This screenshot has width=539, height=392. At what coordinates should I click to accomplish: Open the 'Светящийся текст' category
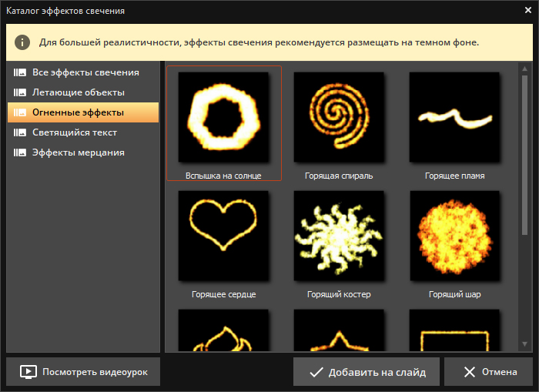(83, 132)
